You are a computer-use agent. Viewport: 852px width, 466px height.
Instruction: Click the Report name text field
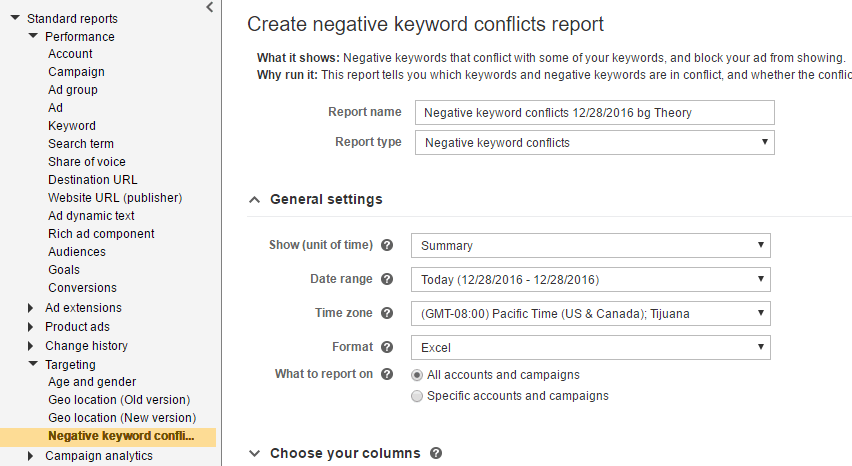click(x=594, y=113)
